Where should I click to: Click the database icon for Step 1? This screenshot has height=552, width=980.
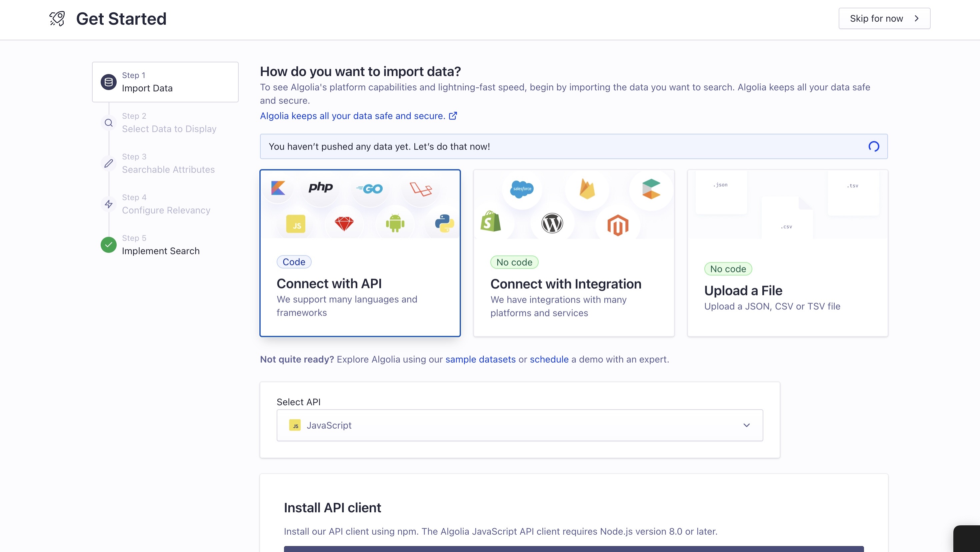pyautogui.click(x=108, y=82)
